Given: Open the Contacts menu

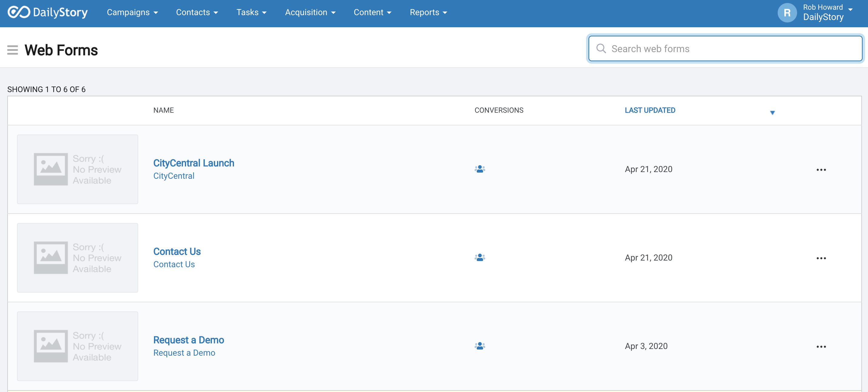Looking at the screenshot, I should point(197,12).
